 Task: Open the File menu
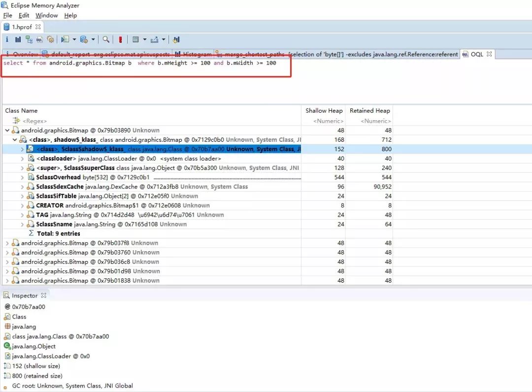tap(7, 15)
